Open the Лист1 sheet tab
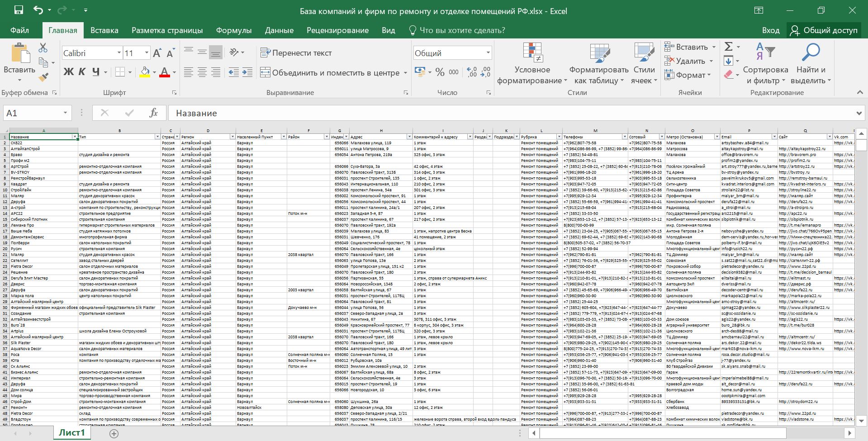This screenshot has width=868, height=441. [x=72, y=433]
